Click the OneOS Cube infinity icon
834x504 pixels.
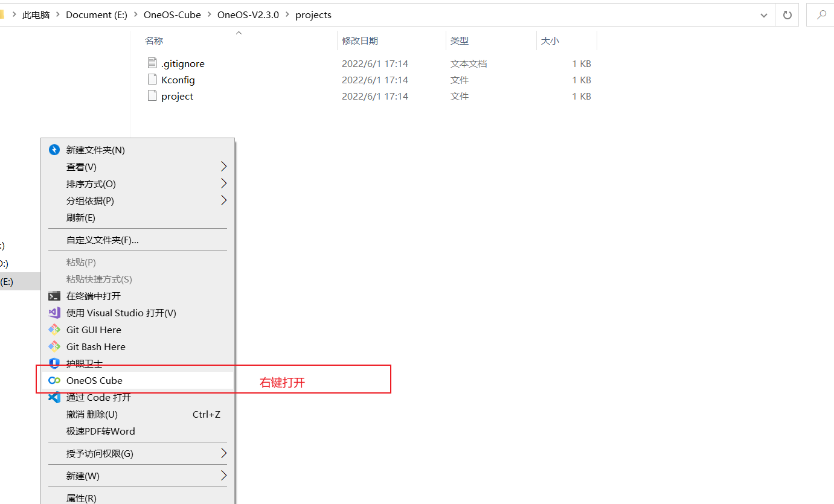point(54,380)
